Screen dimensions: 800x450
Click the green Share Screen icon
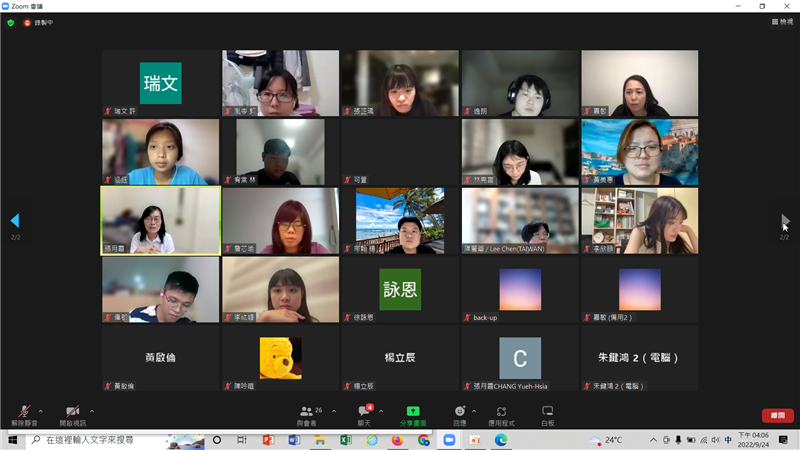coord(412,412)
